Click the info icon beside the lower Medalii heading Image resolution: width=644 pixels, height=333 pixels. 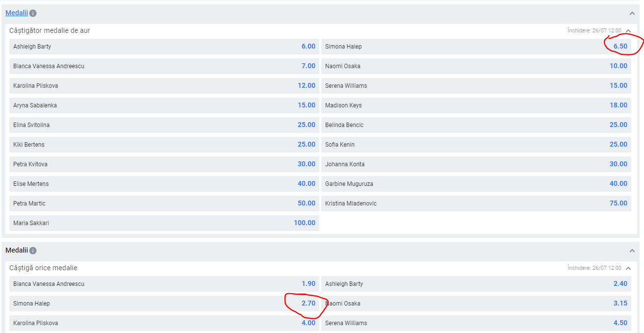click(x=33, y=251)
